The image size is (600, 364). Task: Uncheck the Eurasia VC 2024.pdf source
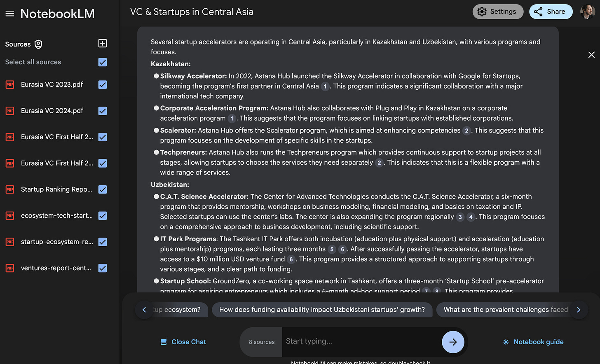click(x=103, y=111)
